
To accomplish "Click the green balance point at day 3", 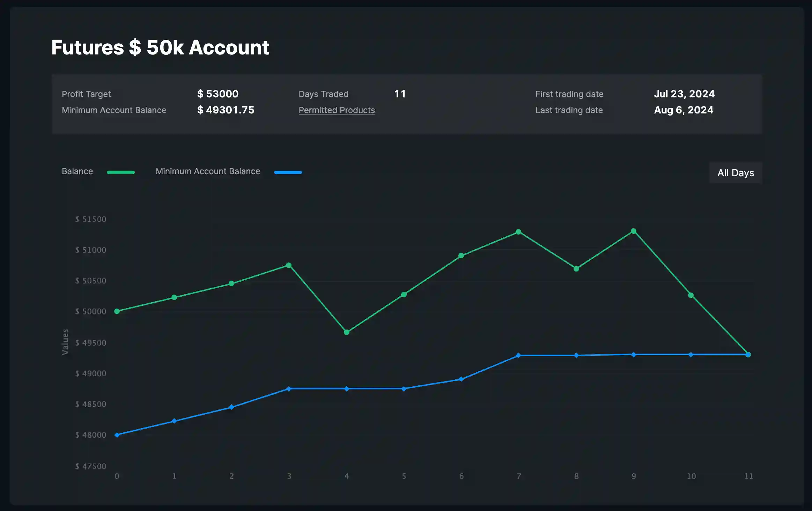I will [289, 265].
